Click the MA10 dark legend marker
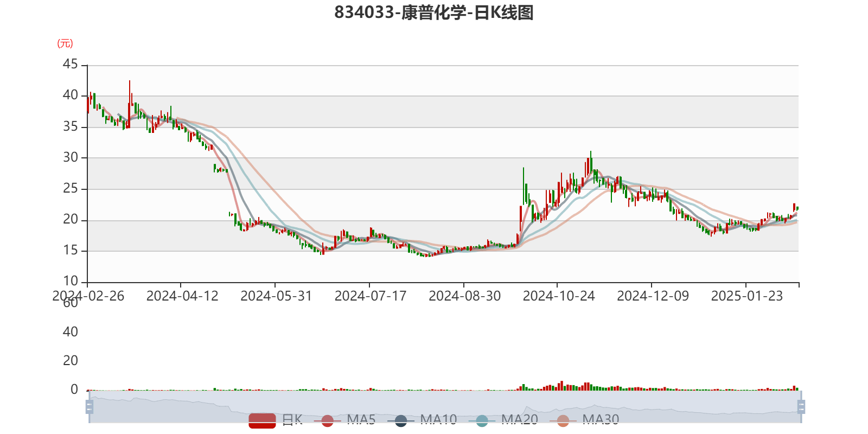This screenshot has width=868, height=434. tap(401, 420)
